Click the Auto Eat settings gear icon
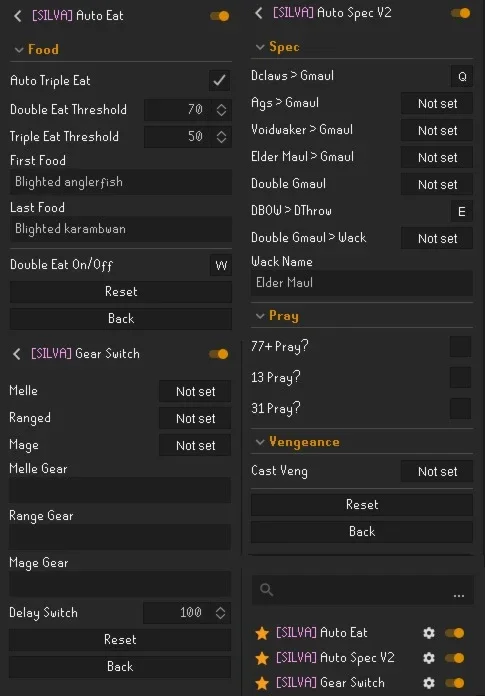Image resolution: width=485 pixels, height=696 pixels. 429,633
